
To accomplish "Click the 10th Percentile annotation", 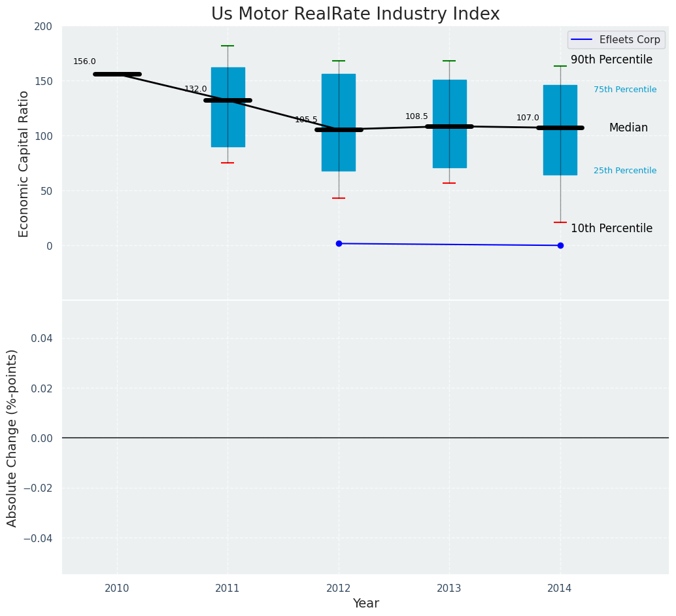I will (611, 228).
